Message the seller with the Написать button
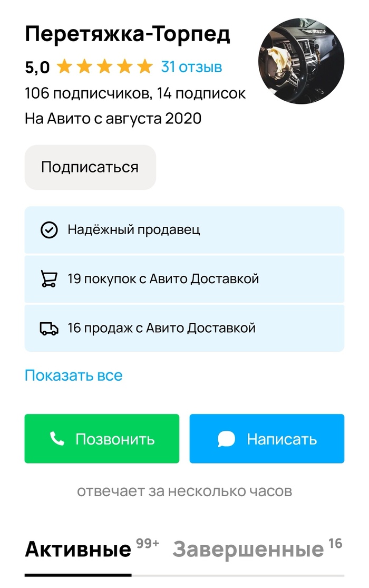 (x=267, y=439)
